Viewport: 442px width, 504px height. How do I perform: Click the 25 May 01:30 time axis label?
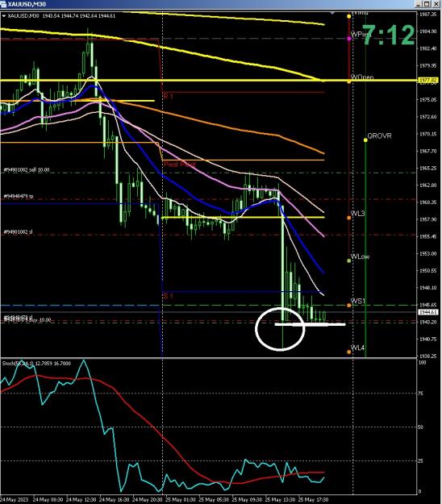(181, 500)
